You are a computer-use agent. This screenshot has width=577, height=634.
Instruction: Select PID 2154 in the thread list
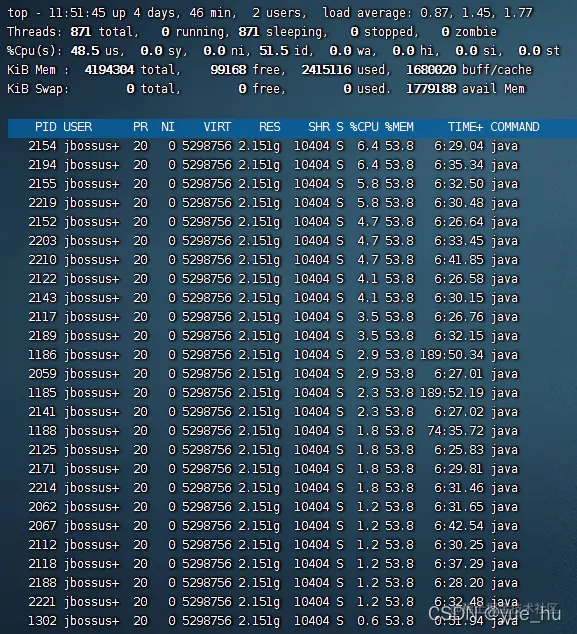(42, 146)
